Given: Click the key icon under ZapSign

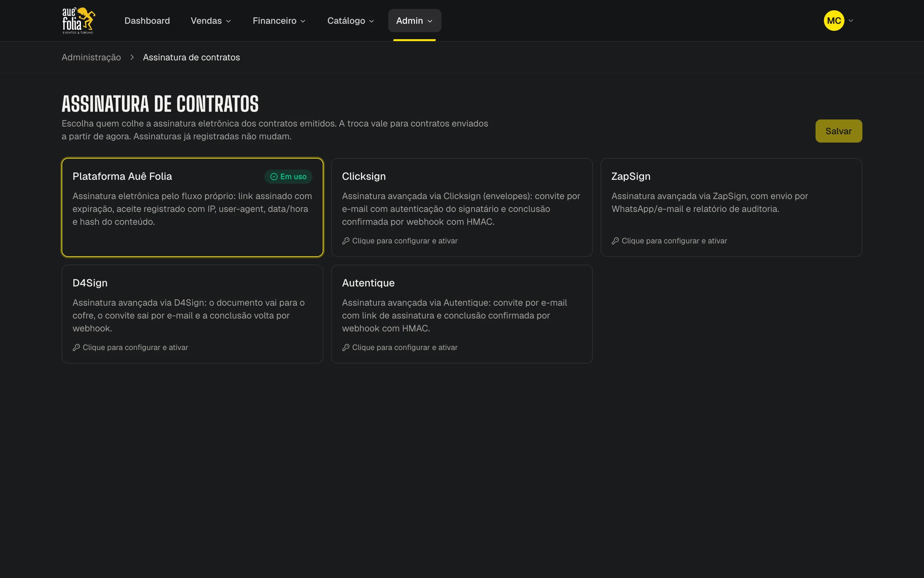Looking at the screenshot, I should pos(615,241).
